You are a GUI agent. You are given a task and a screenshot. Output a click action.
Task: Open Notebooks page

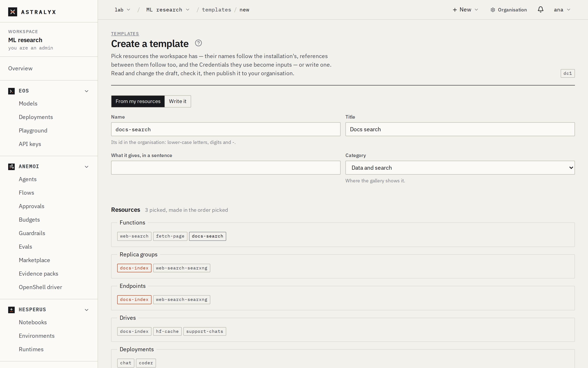point(33,322)
